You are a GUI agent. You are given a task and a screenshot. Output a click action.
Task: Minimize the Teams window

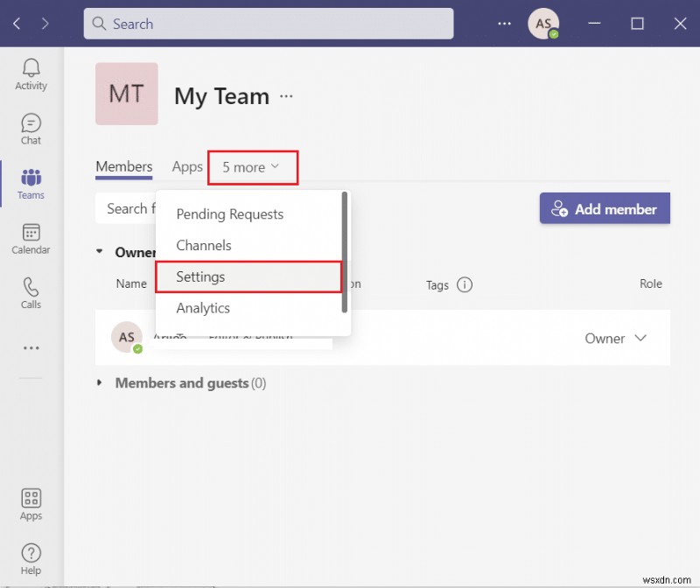594,24
